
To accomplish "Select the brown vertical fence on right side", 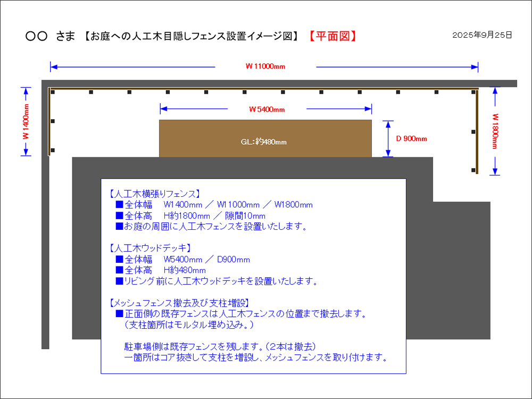I will tap(477, 131).
